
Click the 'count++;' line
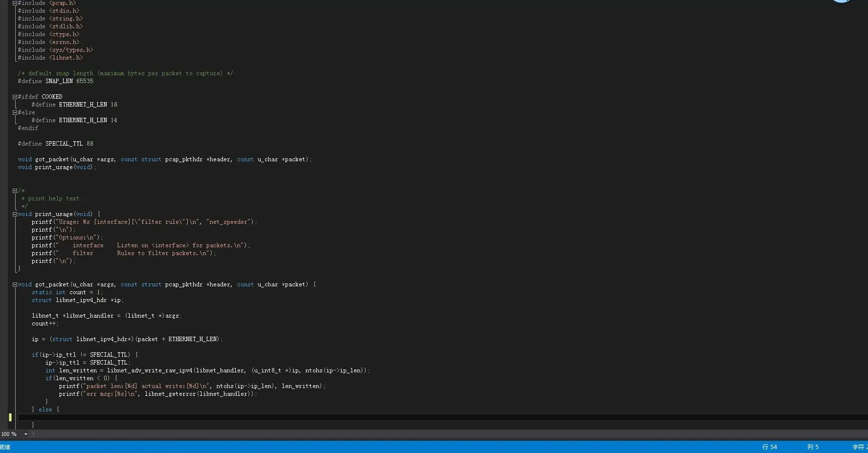45,324
